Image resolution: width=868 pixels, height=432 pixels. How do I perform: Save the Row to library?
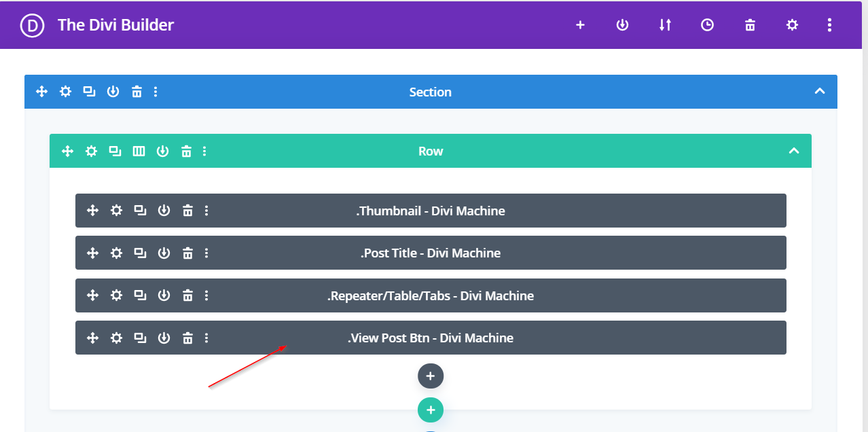coord(162,151)
